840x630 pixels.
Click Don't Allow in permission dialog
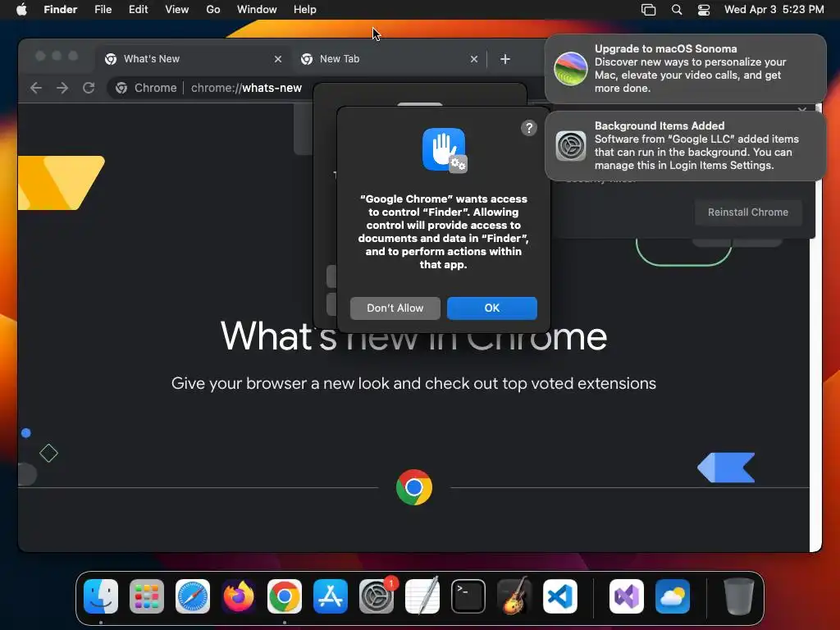point(395,308)
